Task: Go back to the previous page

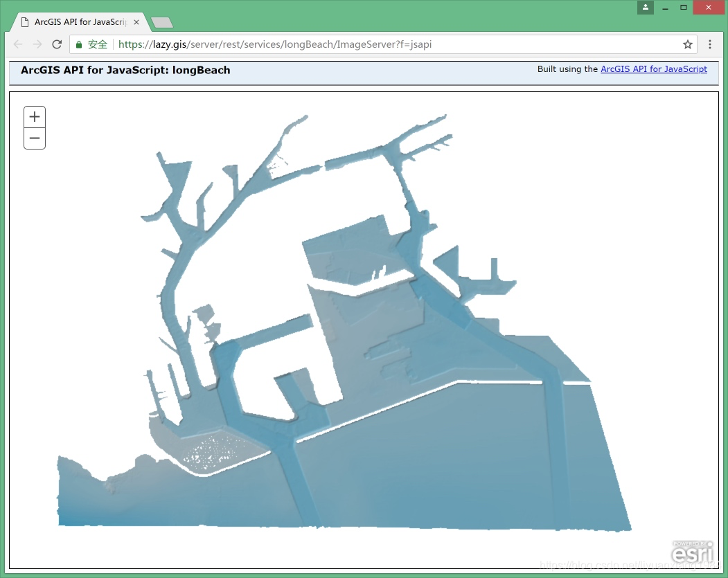Action: point(18,44)
